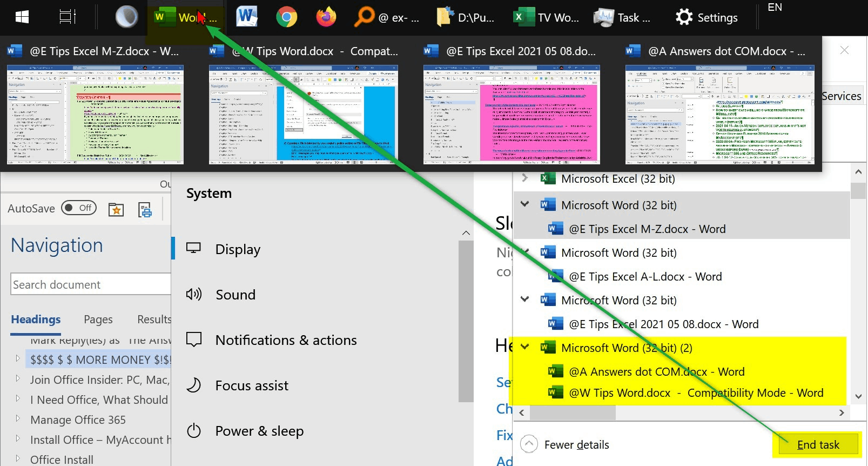The width and height of the screenshot is (868, 466).
Task: Open the D:\Pu... File Explorer taskbar item
Action: pos(465,17)
